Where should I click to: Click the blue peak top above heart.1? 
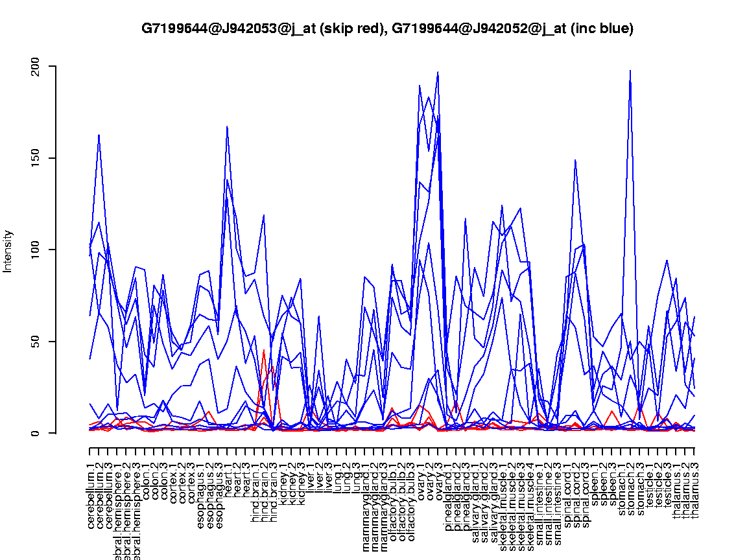click(227, 127)
